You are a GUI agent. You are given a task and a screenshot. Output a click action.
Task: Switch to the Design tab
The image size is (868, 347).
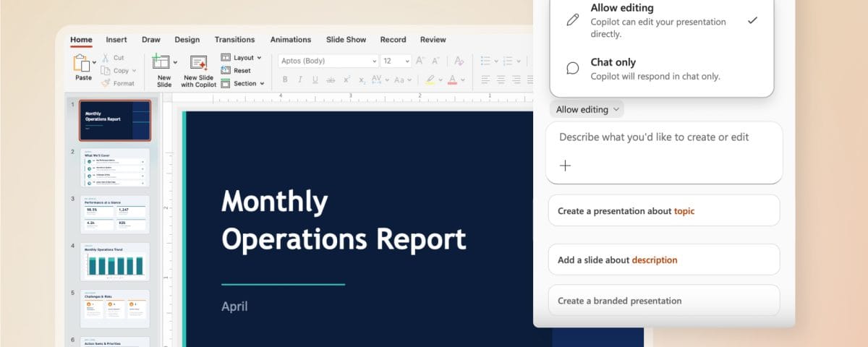click(x=187, y=40)
